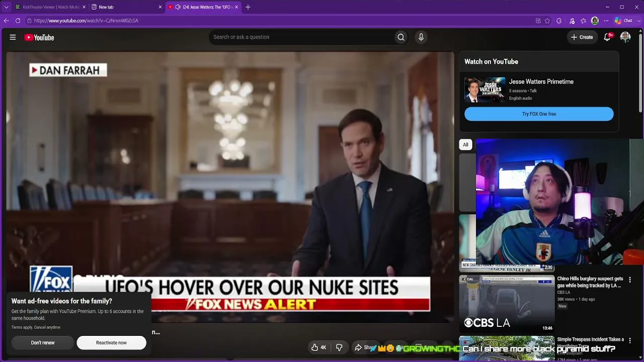Open the CBS LA video thumbnail
Image resolution: width=644 pixels, height=362 pixels.
pyautogui.click(x=507, y=304)
